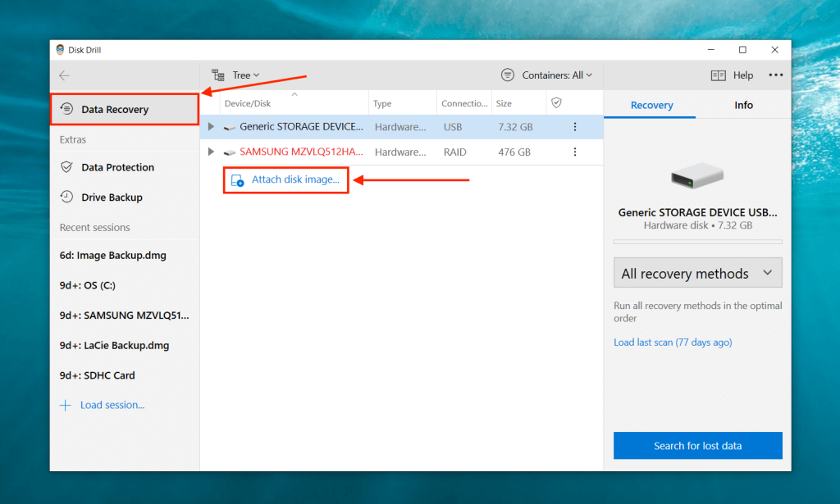Open the 6d: Image Backup.dmg session
840x504 pixels.
coord(112,255)
